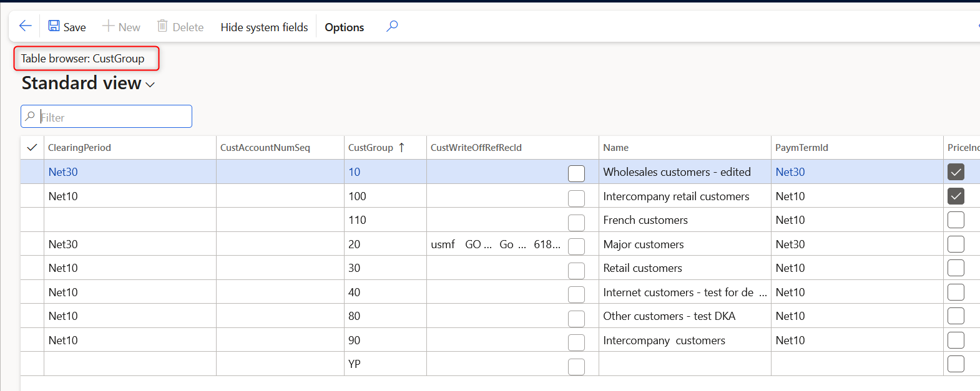Click the CustGroup sort arrow
980x391 pixels.
click(401, 148)
